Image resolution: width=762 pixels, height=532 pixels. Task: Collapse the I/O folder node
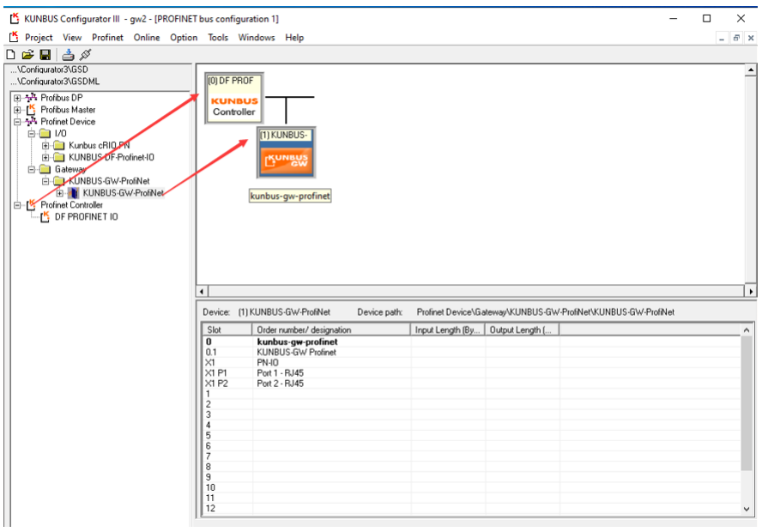click(32, 134)
